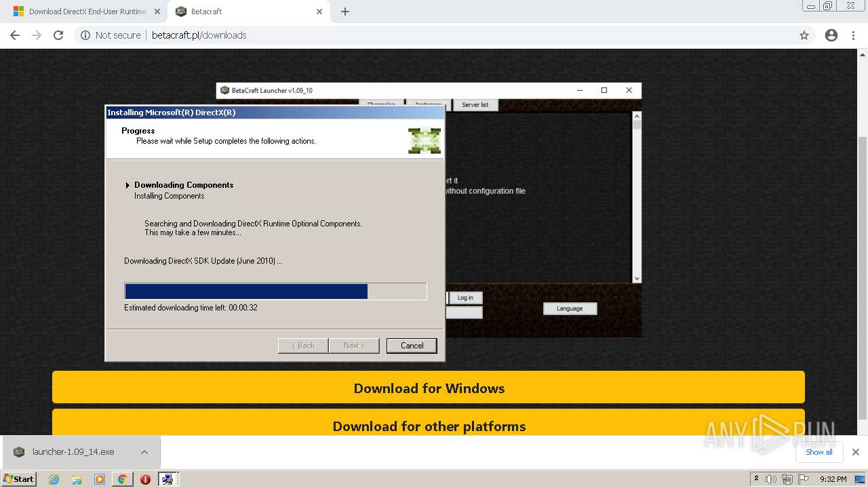Click the taskbar clock showing 9:32 PM
The height and width of the screenshot is (488, 868).
(x=833, y=479)
